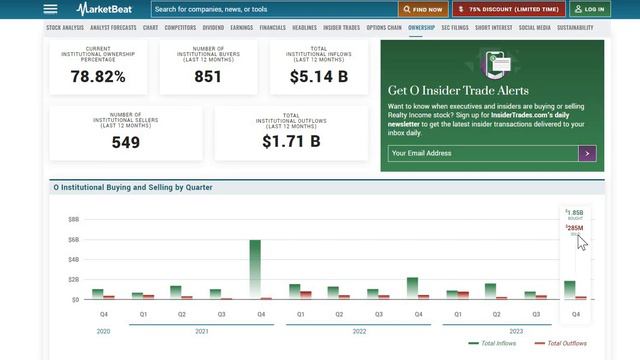Open the Headlines tab
Screen dimensions: 640x360
(x=304, y=27)
